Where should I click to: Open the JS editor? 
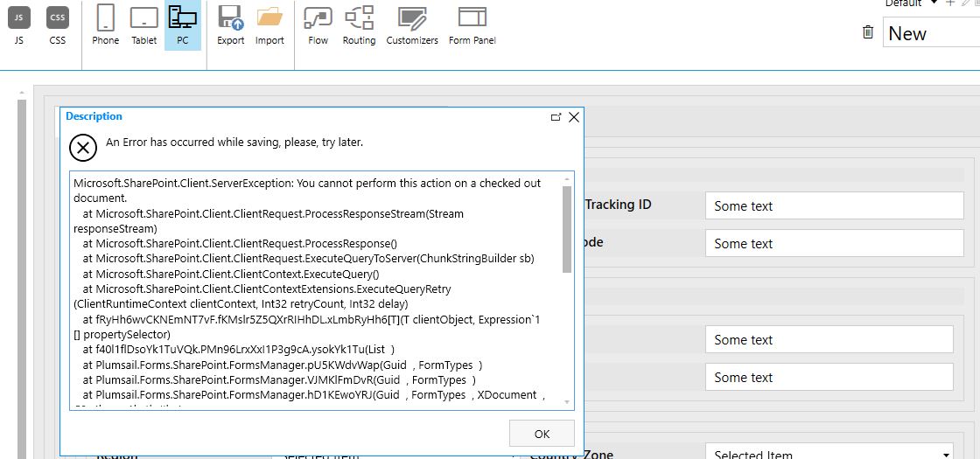(19, 24)
